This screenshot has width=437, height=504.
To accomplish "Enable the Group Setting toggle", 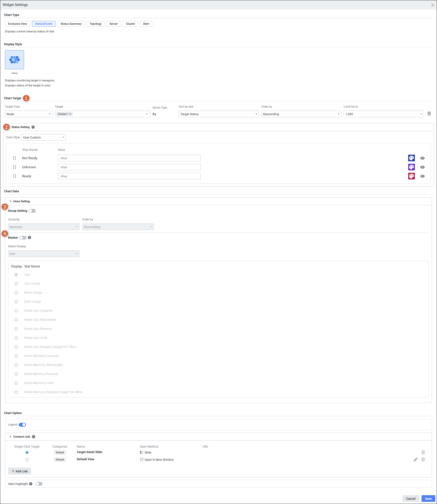I will coord(32,211).
